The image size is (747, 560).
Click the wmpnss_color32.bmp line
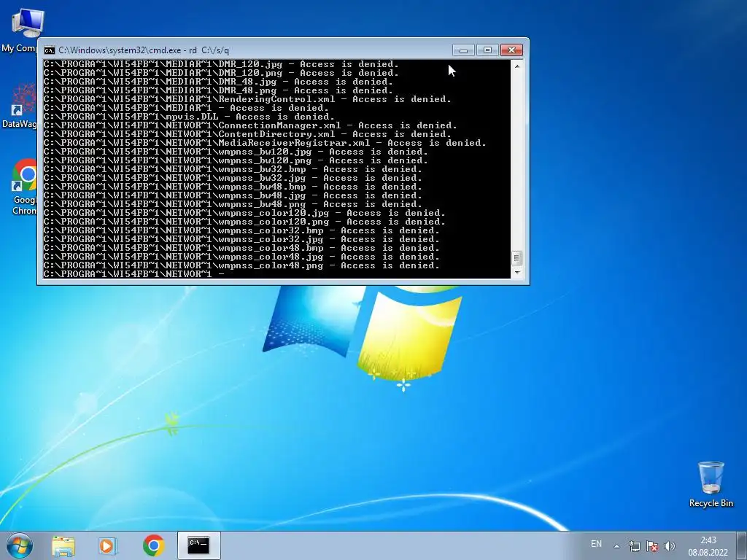(x=241, y=230)
